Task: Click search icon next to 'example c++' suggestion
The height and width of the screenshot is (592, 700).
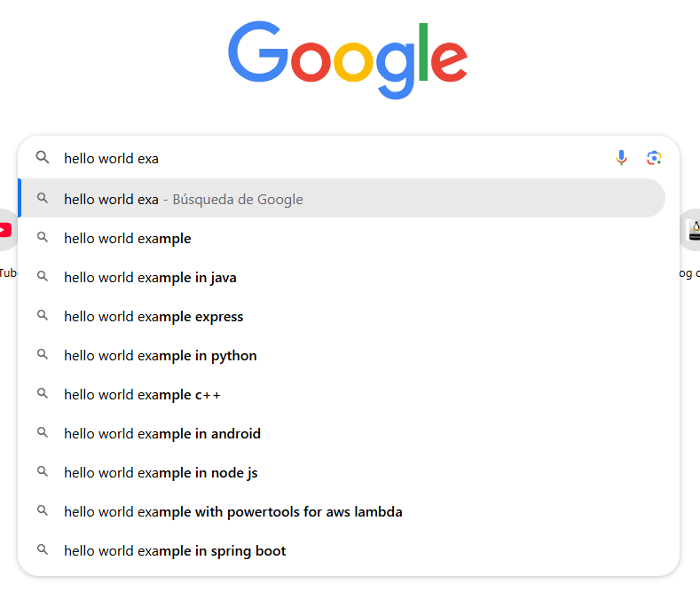Action: click(x=43, y=394)
